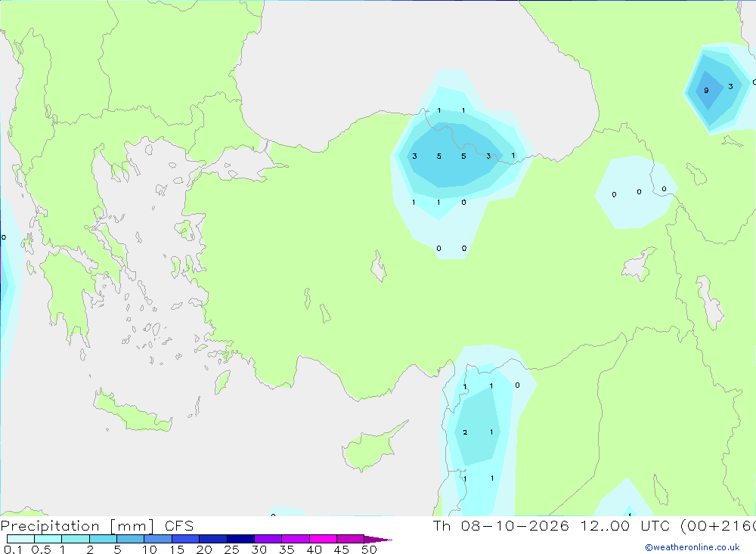Select the 1 mm legend color swatch
Viewport: 756px width, 554px height.
(75, 539)
